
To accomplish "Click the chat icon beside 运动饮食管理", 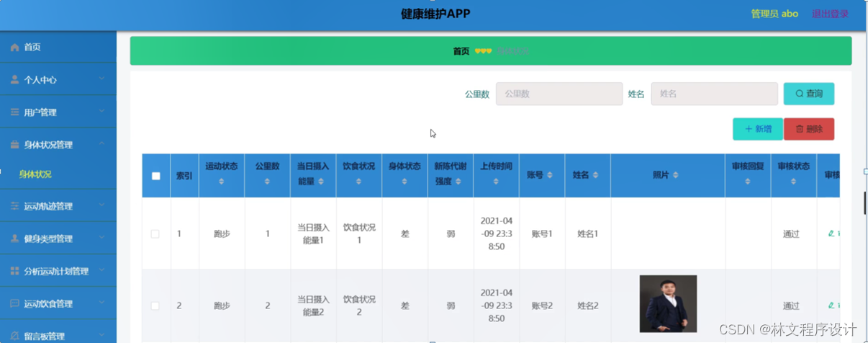I will click(x=14, y=304).
